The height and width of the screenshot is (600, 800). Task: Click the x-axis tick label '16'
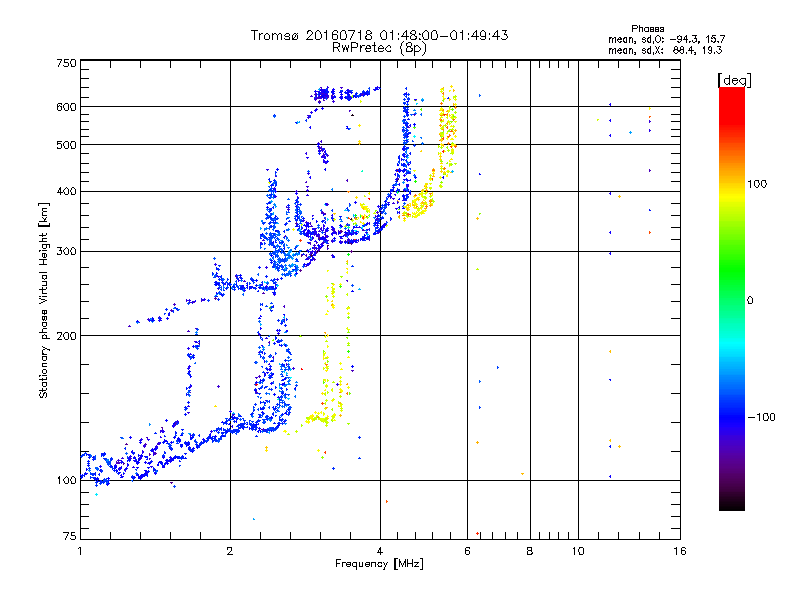click(x=680, y=551)
